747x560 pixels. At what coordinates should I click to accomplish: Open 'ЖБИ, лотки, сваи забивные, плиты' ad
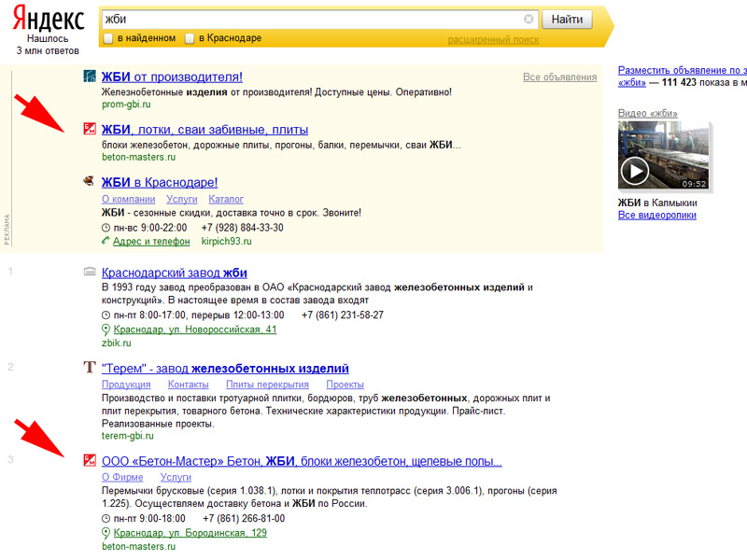pyautogui.click(x=204, y=130)
